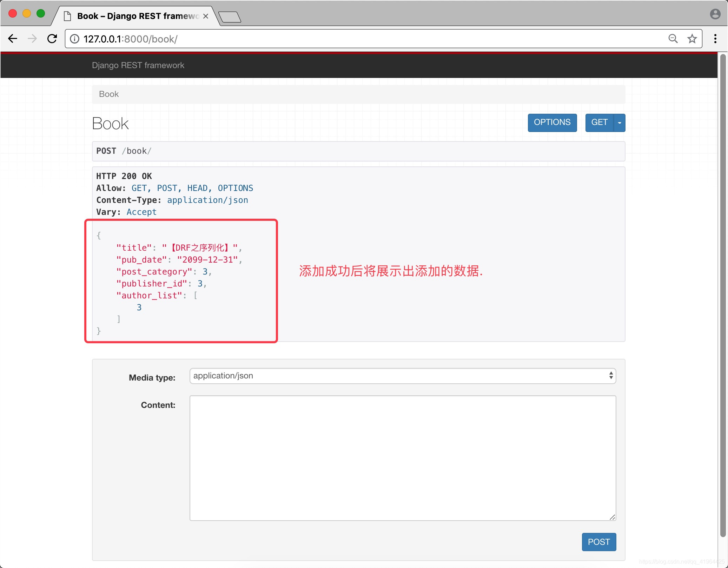Click the "Accept" Vary header value
728x568 pixels.
point(141,212)
